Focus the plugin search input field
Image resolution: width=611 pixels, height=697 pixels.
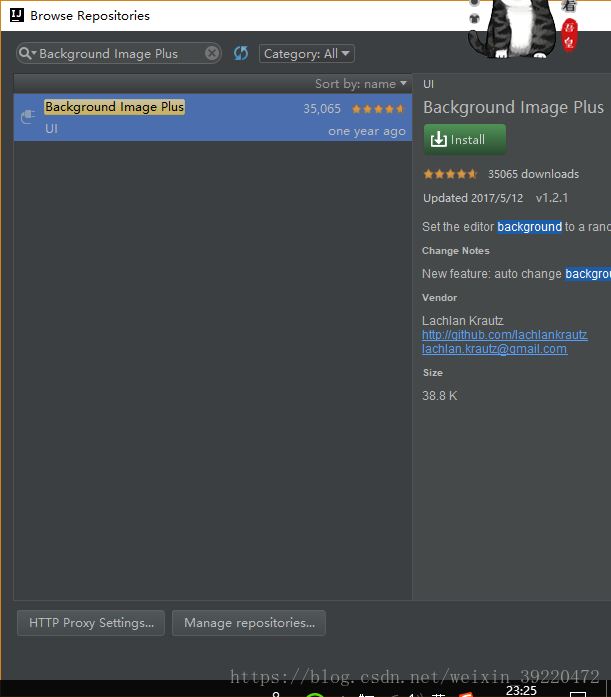coord(118,54)
